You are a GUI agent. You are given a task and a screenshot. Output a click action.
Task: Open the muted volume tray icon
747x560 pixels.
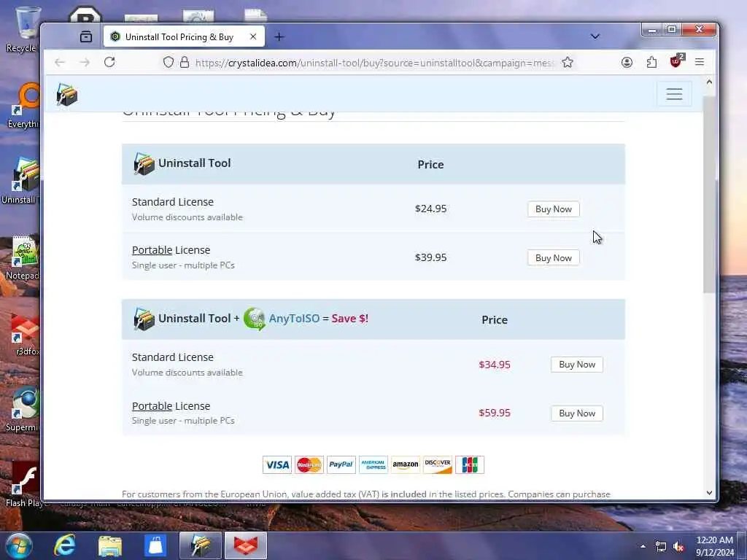pyautogui.click(x=678, y=547)
